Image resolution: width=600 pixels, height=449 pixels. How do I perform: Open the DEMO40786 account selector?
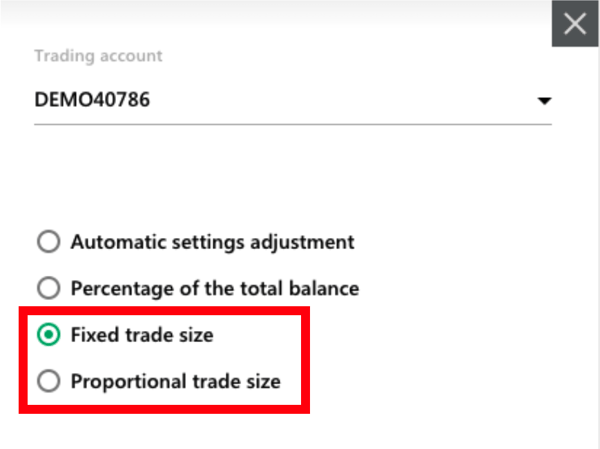(x=292, y=101)
